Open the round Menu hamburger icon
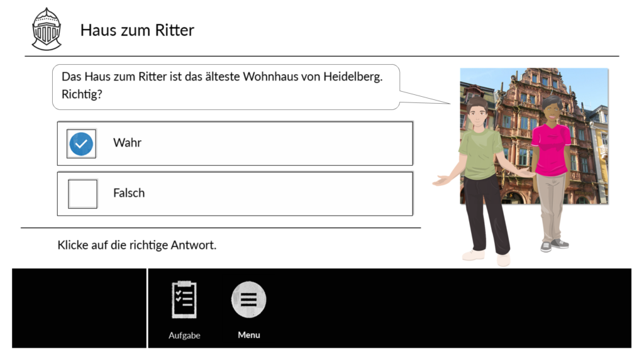The image size is (644, 362). click(x=248, y=300)
